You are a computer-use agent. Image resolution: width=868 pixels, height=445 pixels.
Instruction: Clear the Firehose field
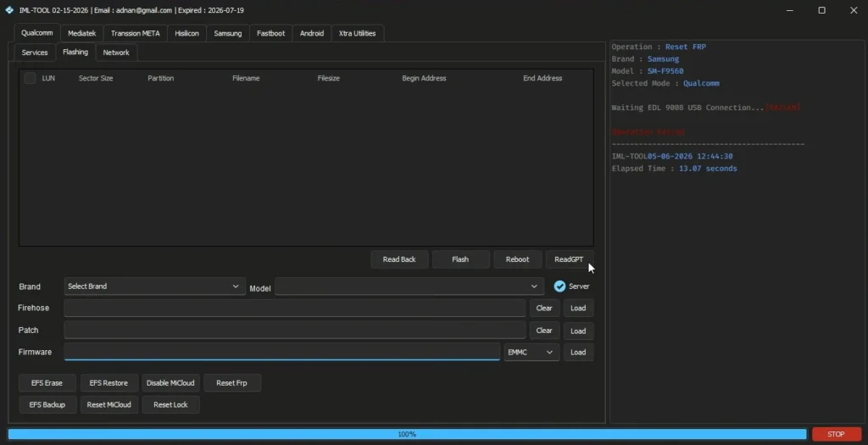[x=544, y=308]
